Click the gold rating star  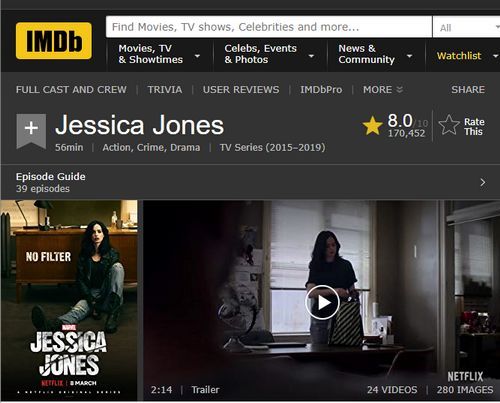(372, 126)
